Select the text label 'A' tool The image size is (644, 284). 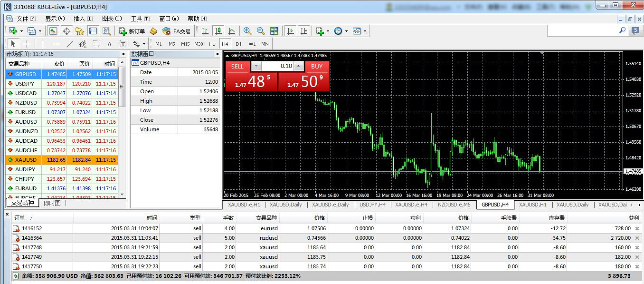point(109,44)
